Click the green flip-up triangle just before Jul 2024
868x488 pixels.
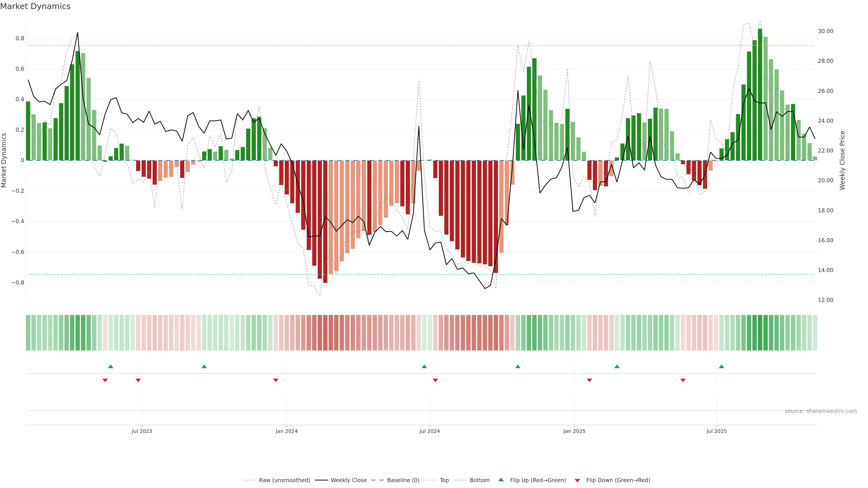pos(424,366)
